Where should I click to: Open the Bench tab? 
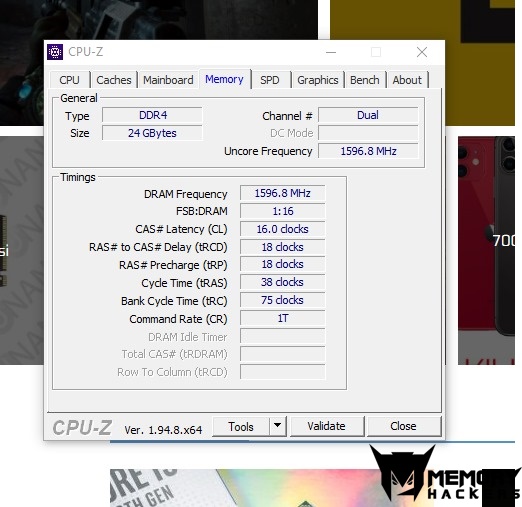coord(365,80)
